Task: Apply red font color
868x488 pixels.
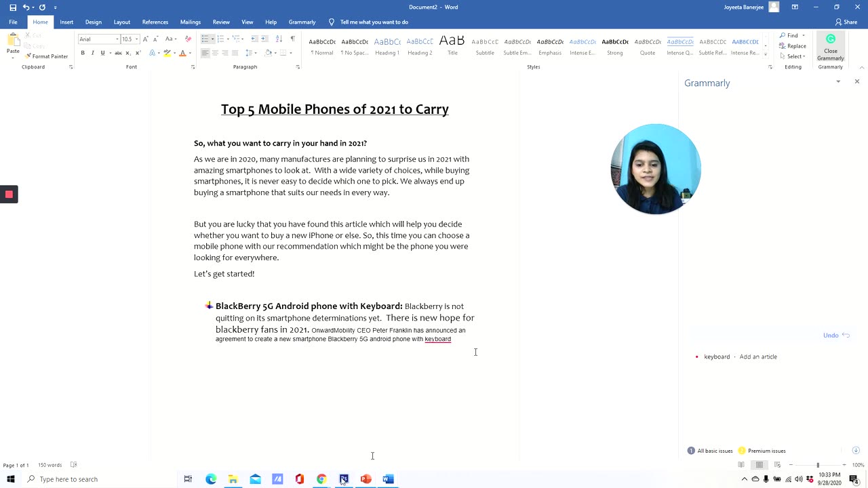Action: (x=182, y=53)
